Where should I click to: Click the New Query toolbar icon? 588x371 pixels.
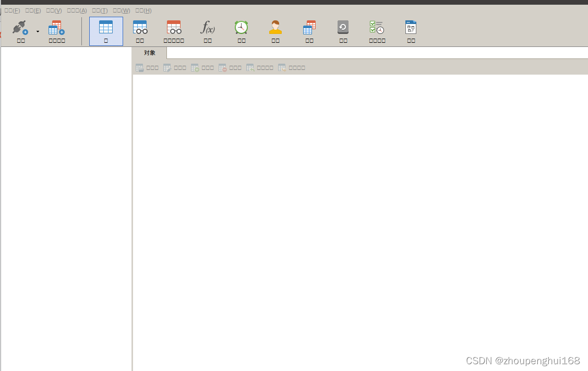pyautogui.click(x=57, y=27)
